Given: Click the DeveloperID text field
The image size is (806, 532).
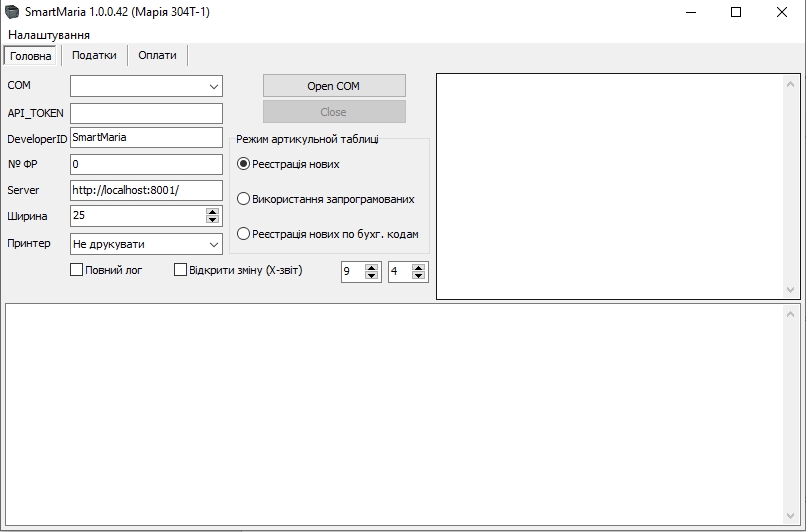Looking at the screenshot, I should 146,138.
